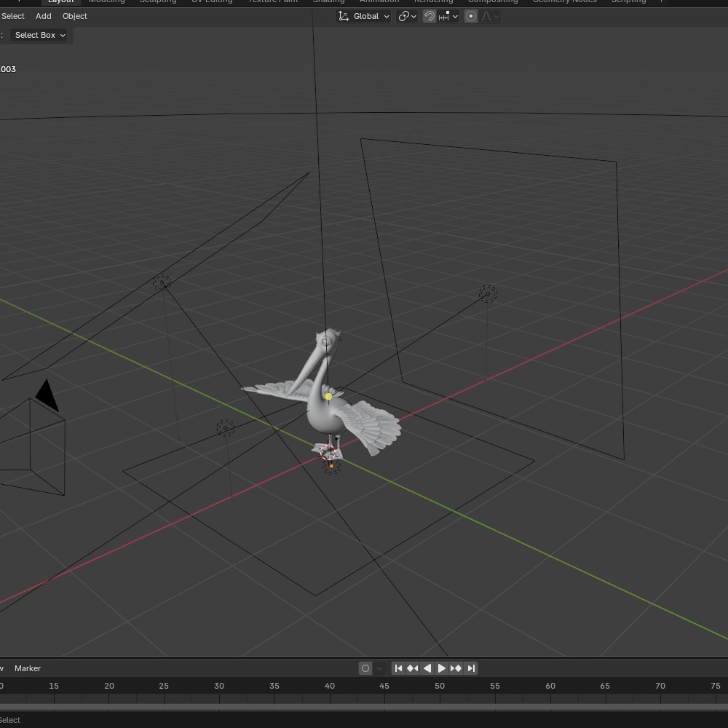728x728 pixels.
Task: Click frame 75 on the timeline
Action: point(716,686)
